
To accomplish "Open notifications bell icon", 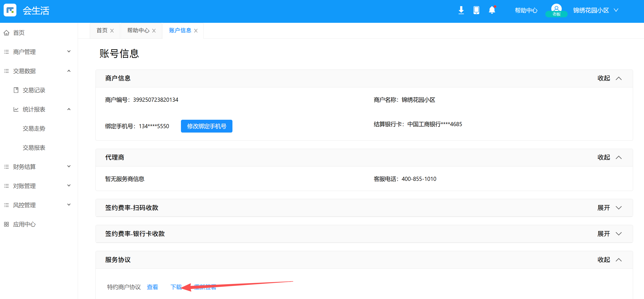I will coord(492,10).
